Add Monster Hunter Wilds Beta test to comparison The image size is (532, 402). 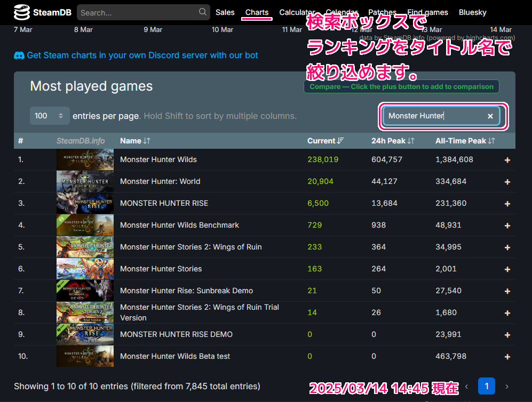[x=507, y=357]
